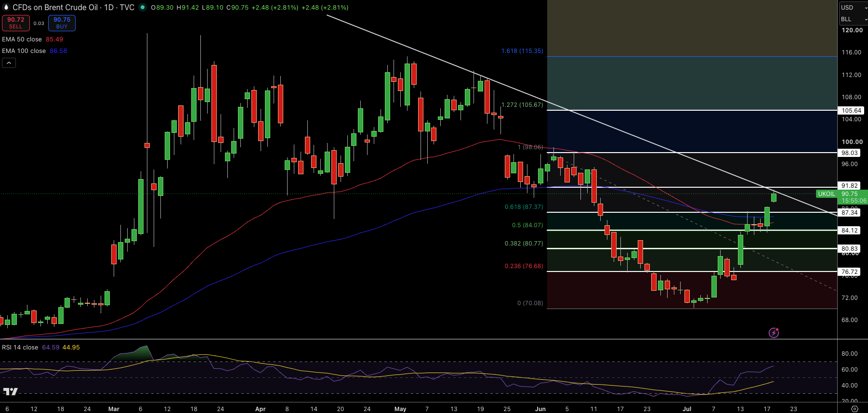
Task: Click the green market status dot
Action: pos(143,7)
